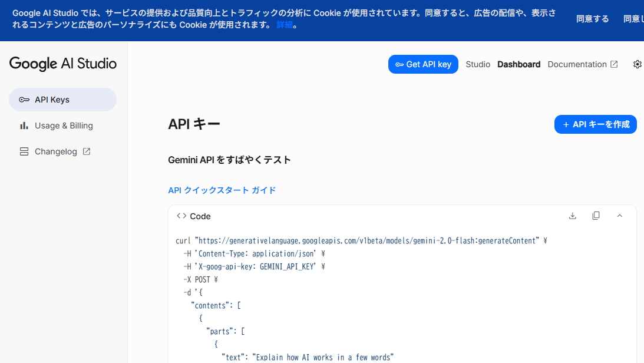
Task: Open the Documentation link
Action: (582, 64)
